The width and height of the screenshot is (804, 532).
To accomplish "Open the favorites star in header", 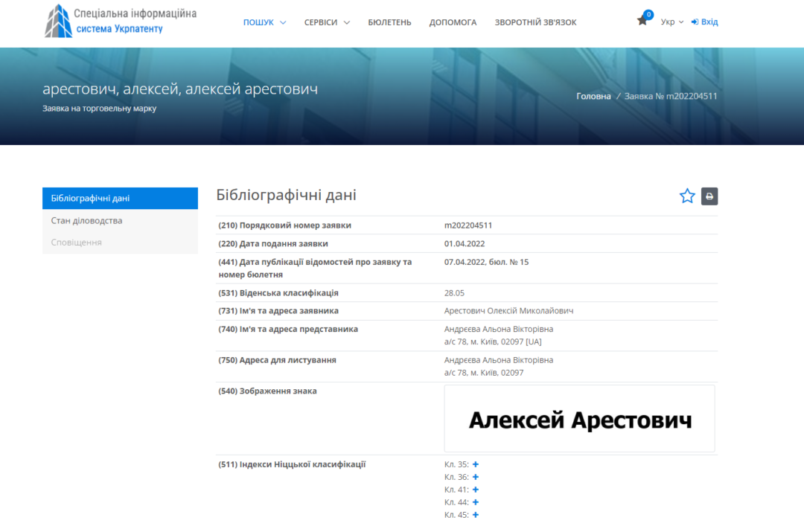I will coord(642,21).
